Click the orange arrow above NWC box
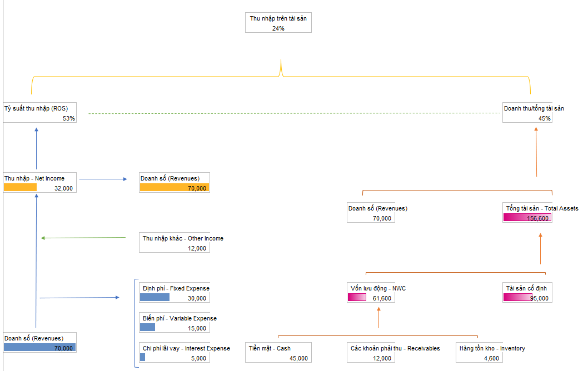588x371 pixels. tap(378, 318)
